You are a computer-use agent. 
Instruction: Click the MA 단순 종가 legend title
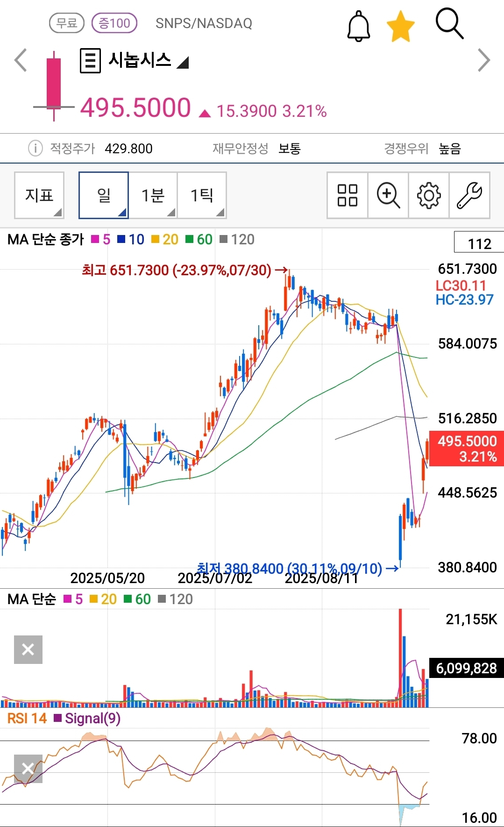pyautogui.click(x=46, y=239)
